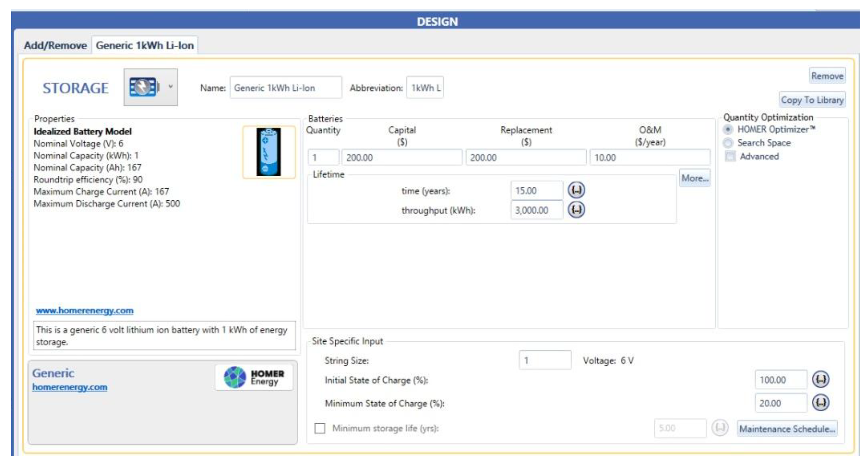
Task: Select the Generic 1kWh Li-Ion tab
Action: [x=144, y=45]
